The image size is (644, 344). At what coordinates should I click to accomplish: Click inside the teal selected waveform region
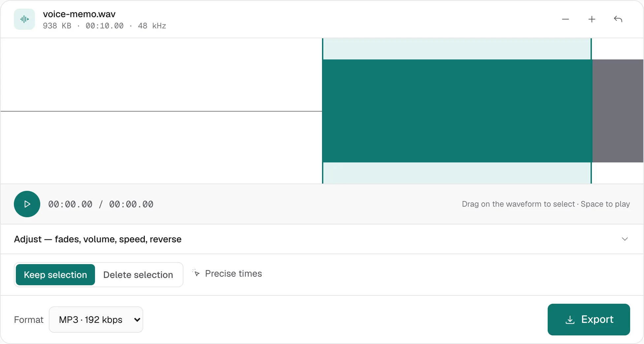coord(457,111)
